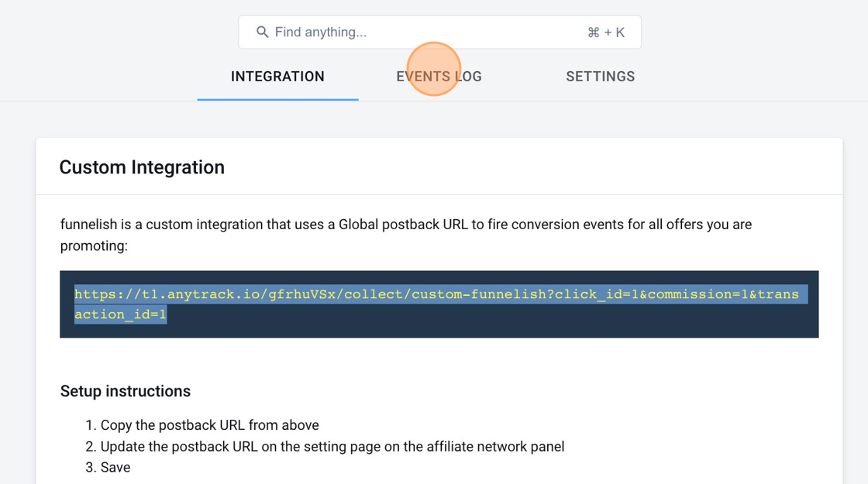868x484 pixels.
Task: Click the 'Save' instruction step
Action: coord(115,468)
